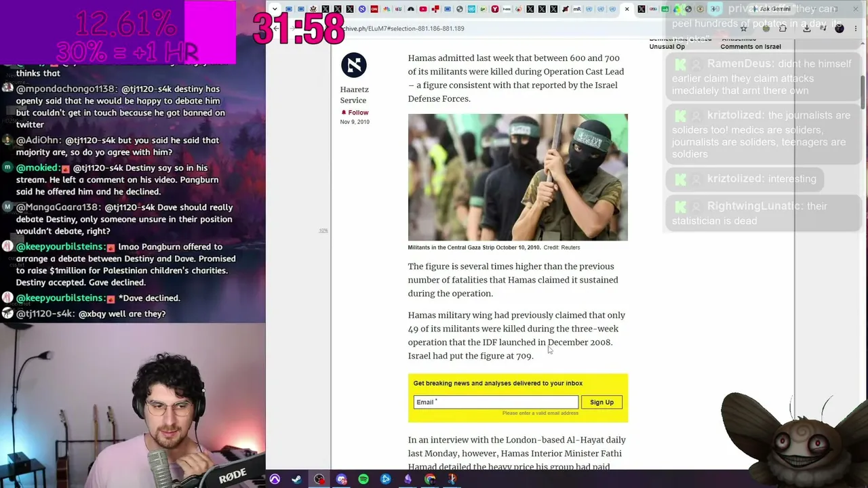Open the blue circular app beside Spotify
This screenshot has height=488, width=868.
386,479
